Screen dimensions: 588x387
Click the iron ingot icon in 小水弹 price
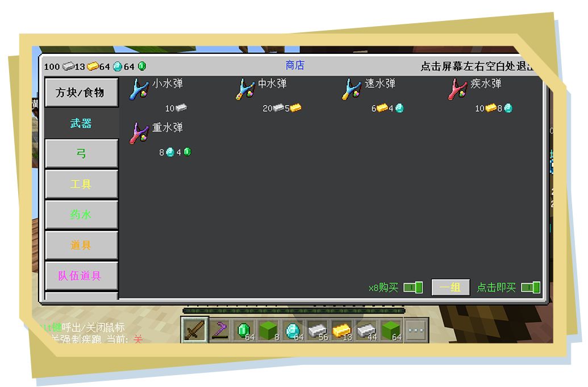coord(181,108)
